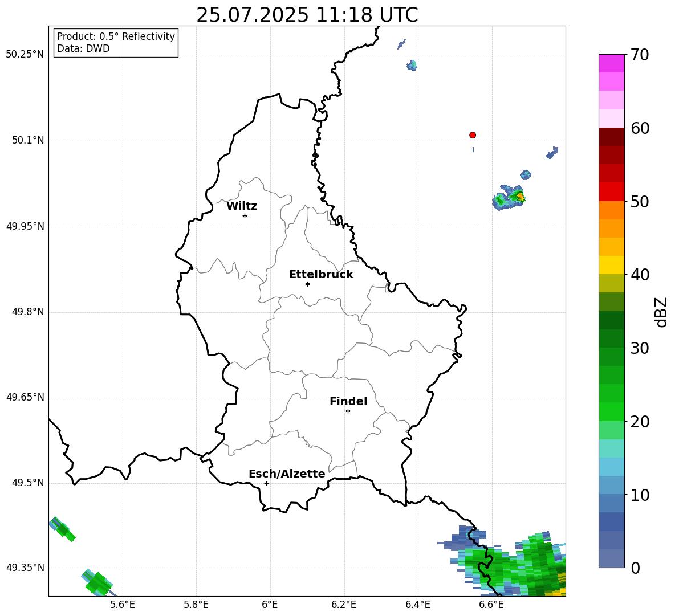Click the 50.25°N latitude label
The width and height of the screenshot is (675, 616).
click(25, 55)
